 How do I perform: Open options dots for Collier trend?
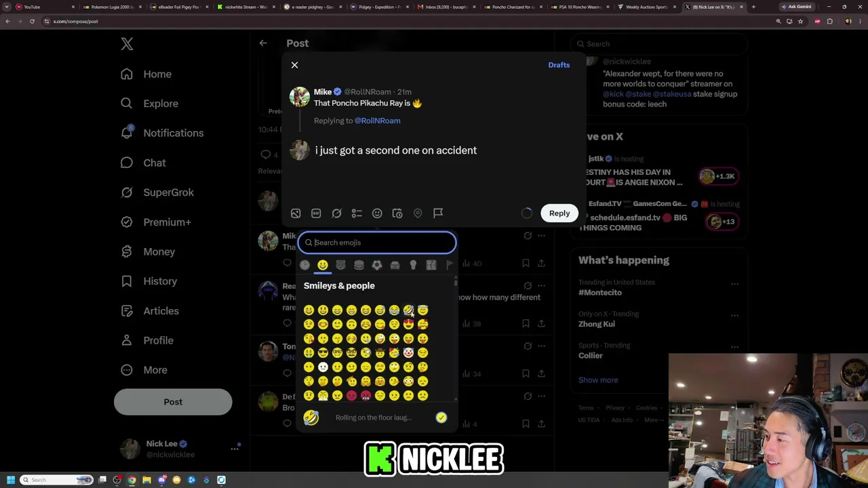(x=734, y=348)
